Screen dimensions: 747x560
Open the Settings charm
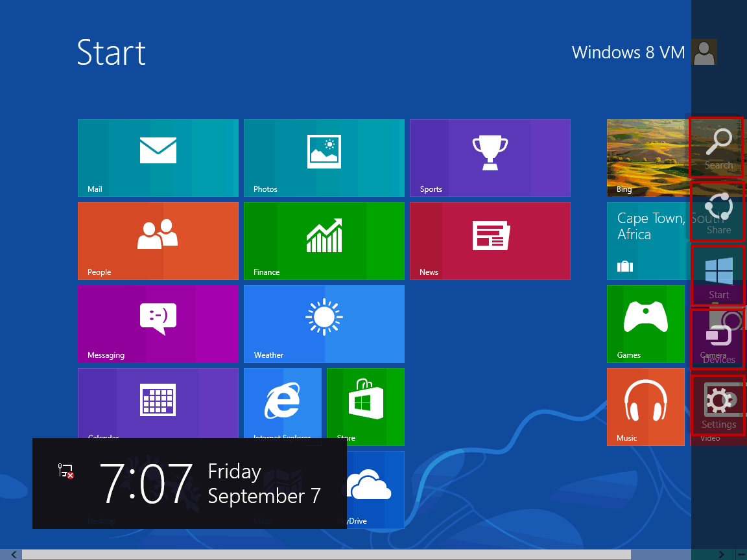click(x=718, y=406)
